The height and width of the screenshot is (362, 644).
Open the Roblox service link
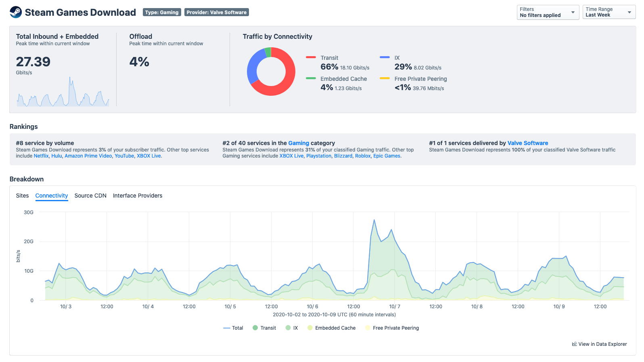[x=363, y=156]
